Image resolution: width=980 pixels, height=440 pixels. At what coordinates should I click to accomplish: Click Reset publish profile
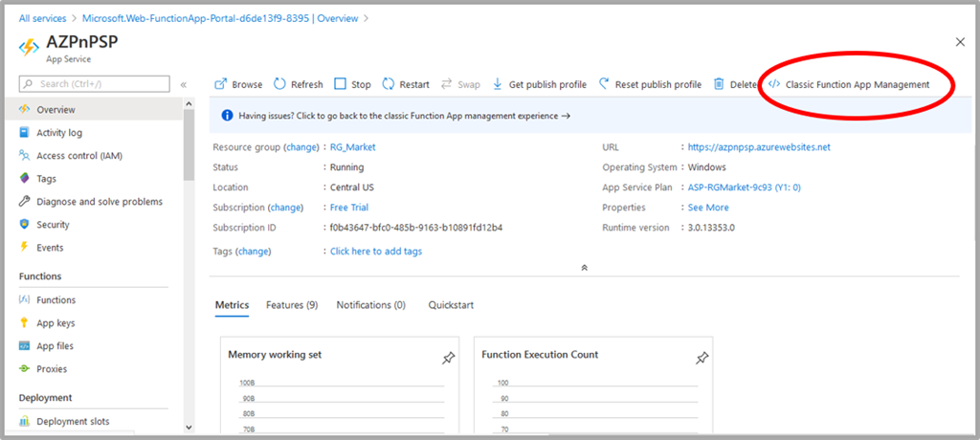click(x=650, y=84)
